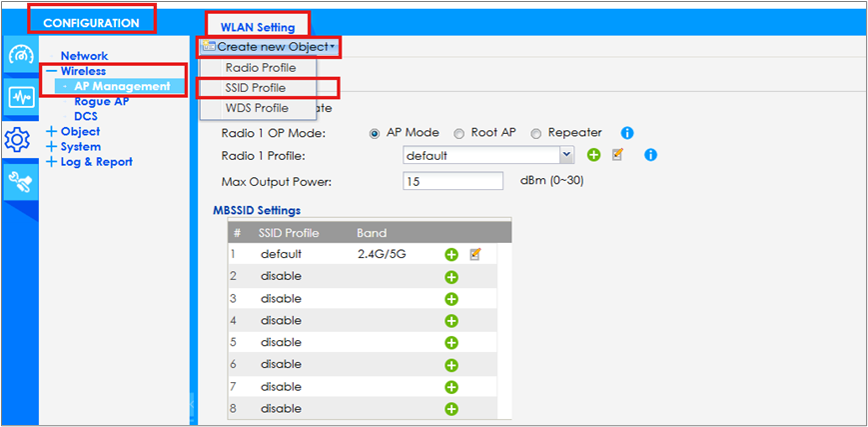Click green add icon in MBSSID row 3

tap(451, 299)
